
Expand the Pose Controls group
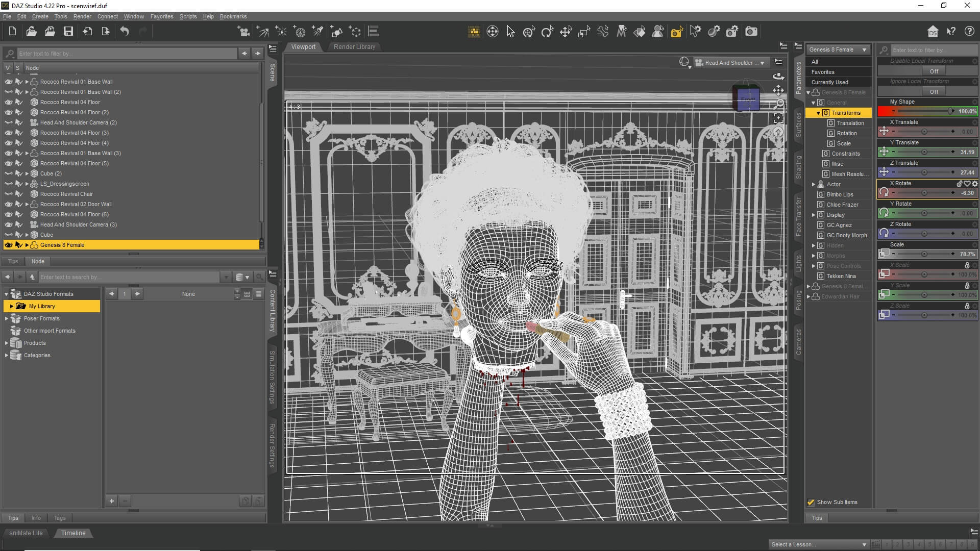coord(814,266)
